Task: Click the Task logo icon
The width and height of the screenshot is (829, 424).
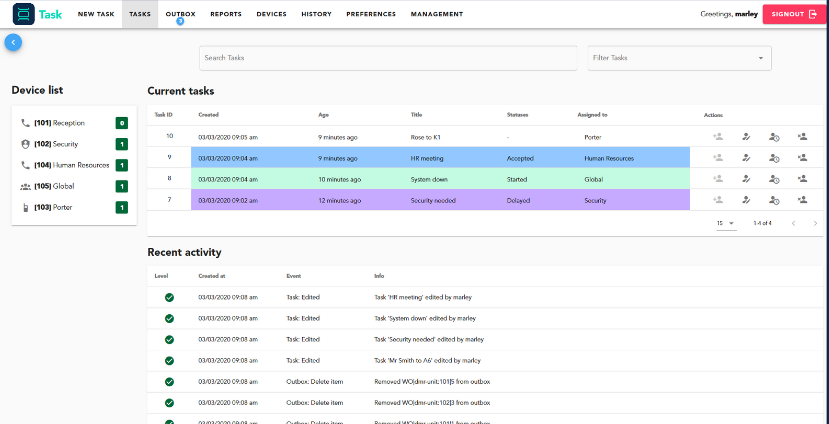Action: point(23,14)
